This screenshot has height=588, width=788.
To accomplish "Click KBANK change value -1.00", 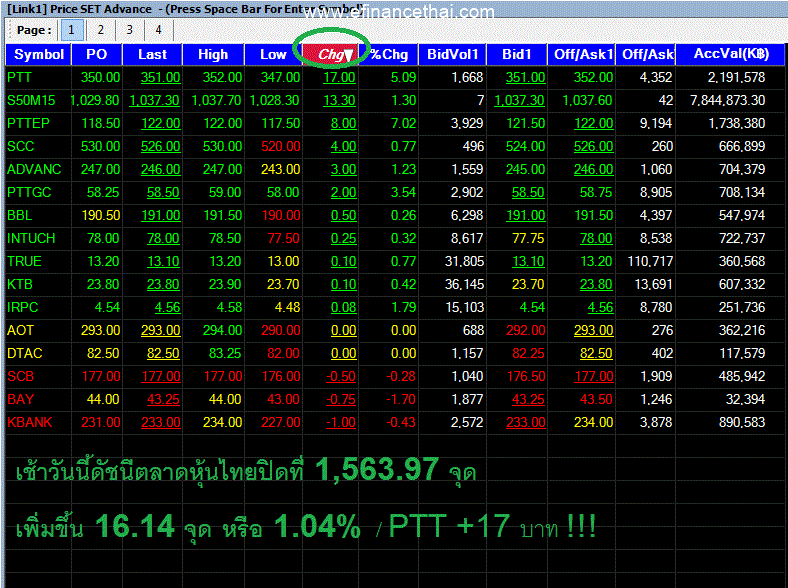I will coord(341,423).
